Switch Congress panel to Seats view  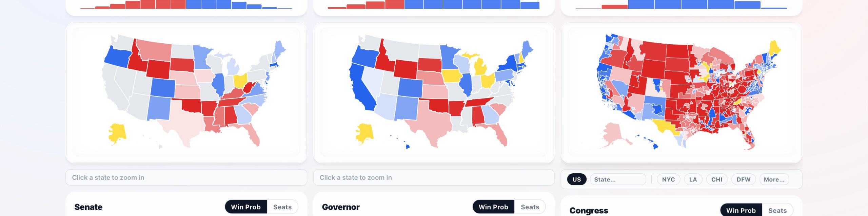pyautogui.click(x=777, y=210)
